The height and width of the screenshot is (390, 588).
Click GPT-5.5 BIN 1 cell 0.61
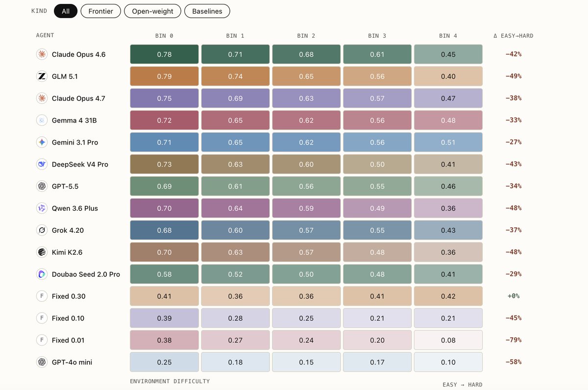pos(235,186)
